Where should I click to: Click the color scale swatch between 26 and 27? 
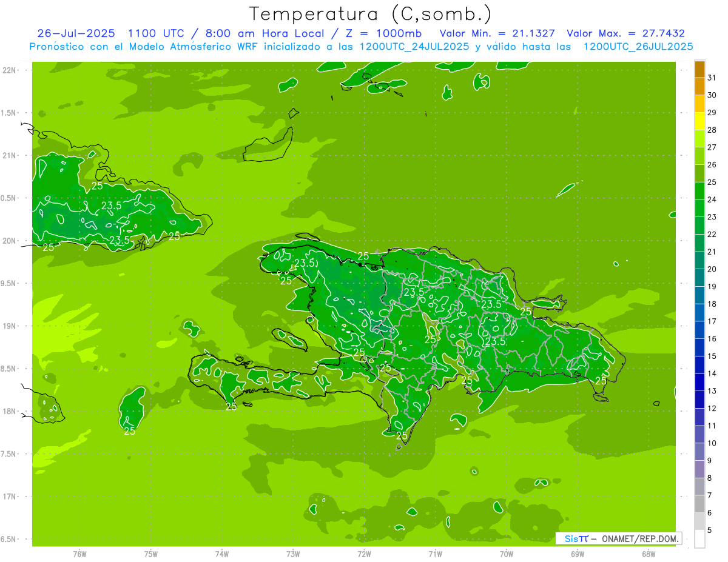click(x=699, y=156)
